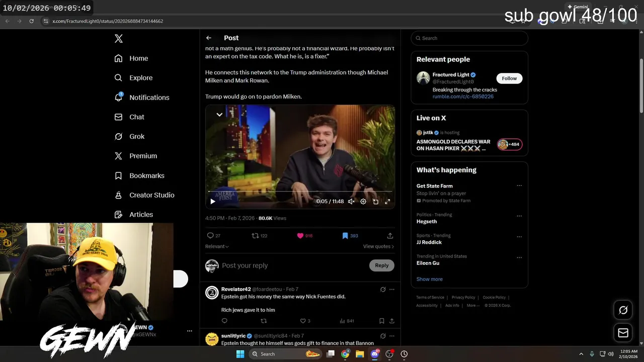Expand video to fullscreen
Image resolution: width=644 pixels, height=362 pixels.
[x=387, y=201]
